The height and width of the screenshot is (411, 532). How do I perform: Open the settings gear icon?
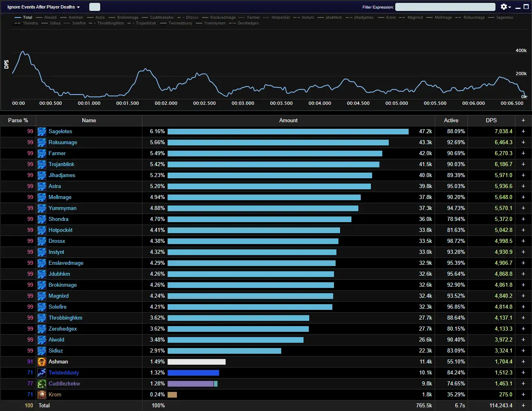pos(505,7)
